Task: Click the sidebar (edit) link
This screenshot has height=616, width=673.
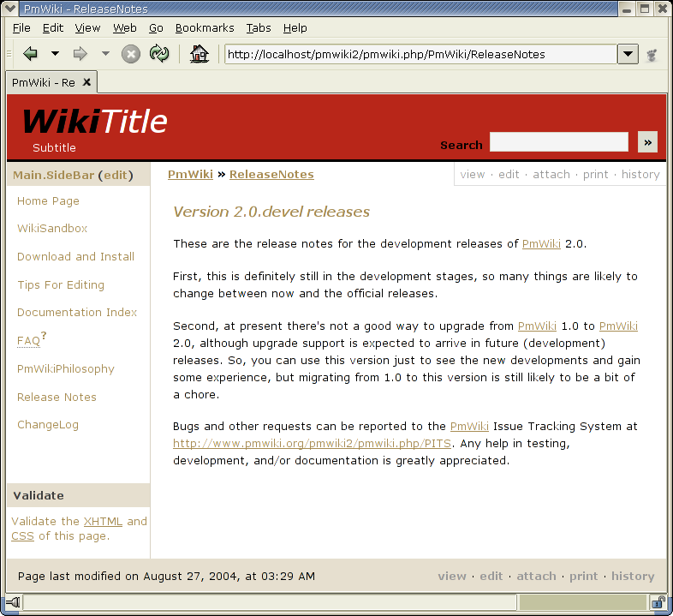Action: (116, 176)
